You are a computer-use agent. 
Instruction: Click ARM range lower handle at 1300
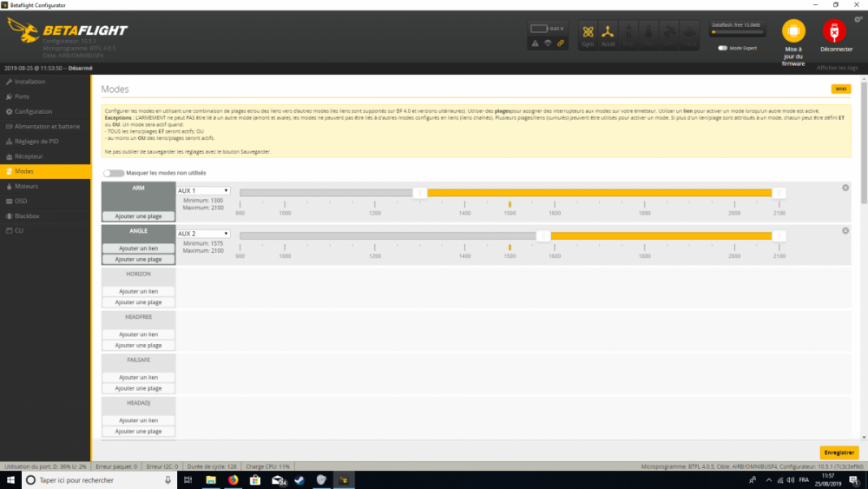pos(420,193)
